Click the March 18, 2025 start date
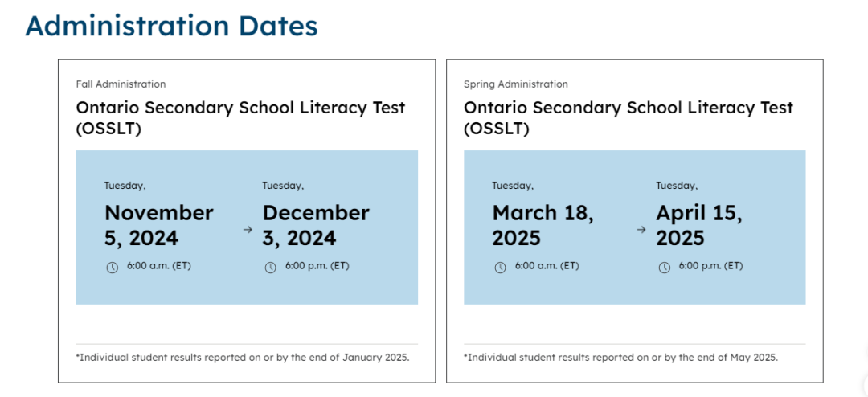 (x=542, y=225)
